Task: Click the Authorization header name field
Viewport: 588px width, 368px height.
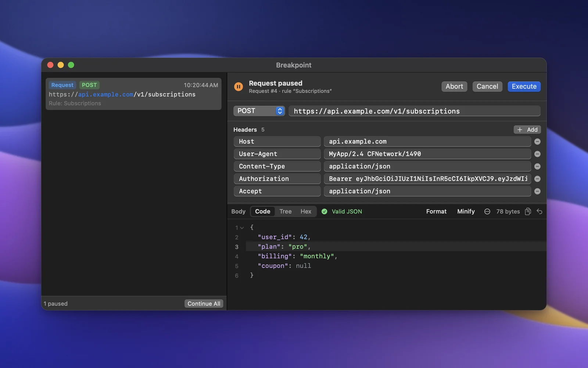Action: pyautogui.click(x=277, y=179)
